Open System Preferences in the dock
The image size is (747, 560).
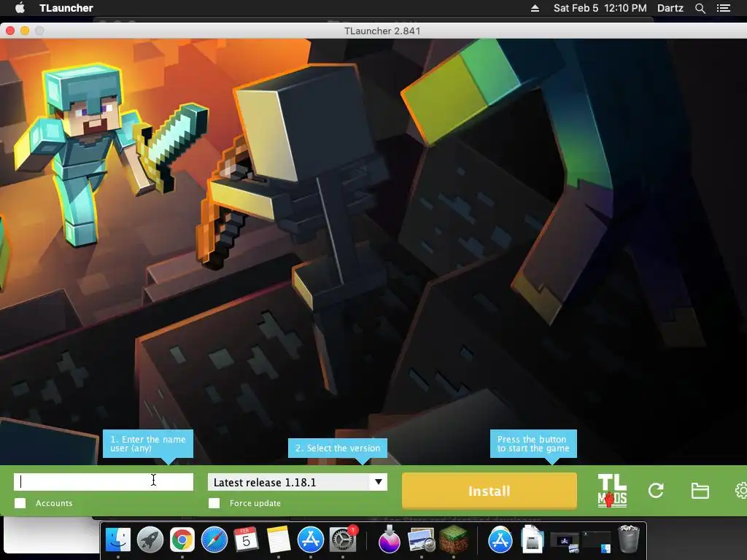[343, 540]
